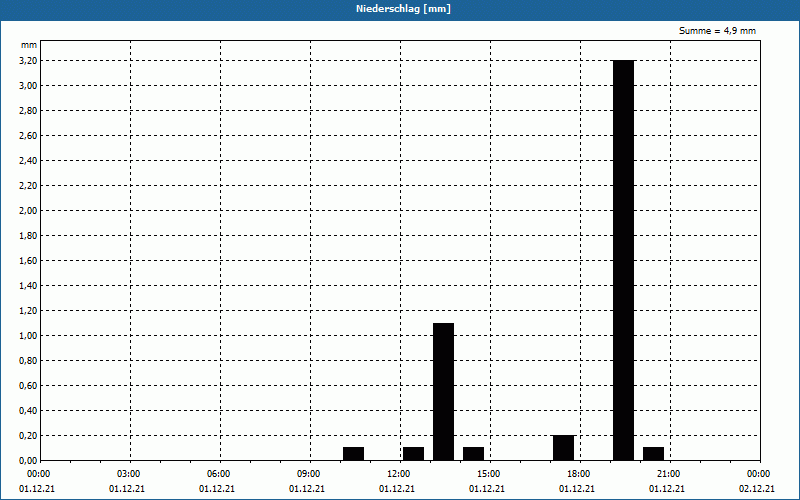Select the 02.12.21 date label
Screen dimensions: 800x500
757,489
